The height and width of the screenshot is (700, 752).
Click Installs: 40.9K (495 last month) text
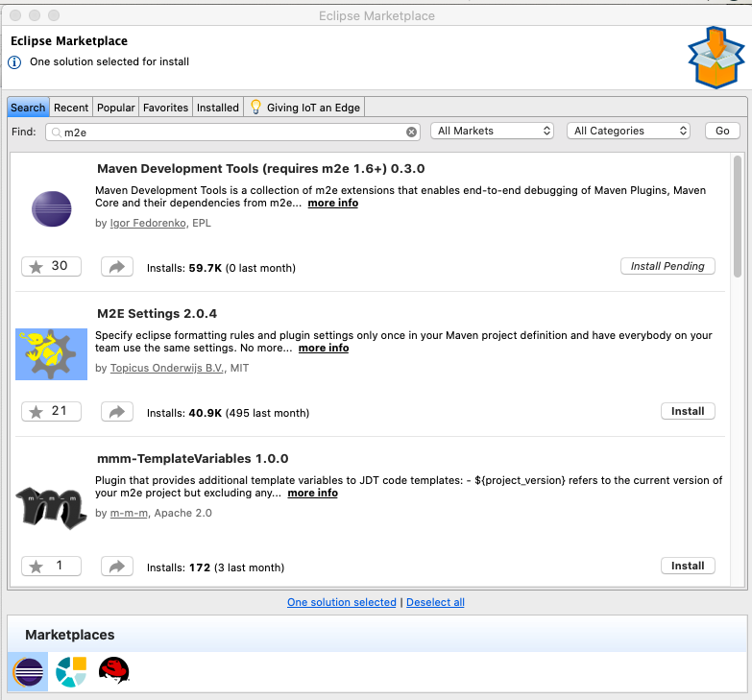[228, 413]
